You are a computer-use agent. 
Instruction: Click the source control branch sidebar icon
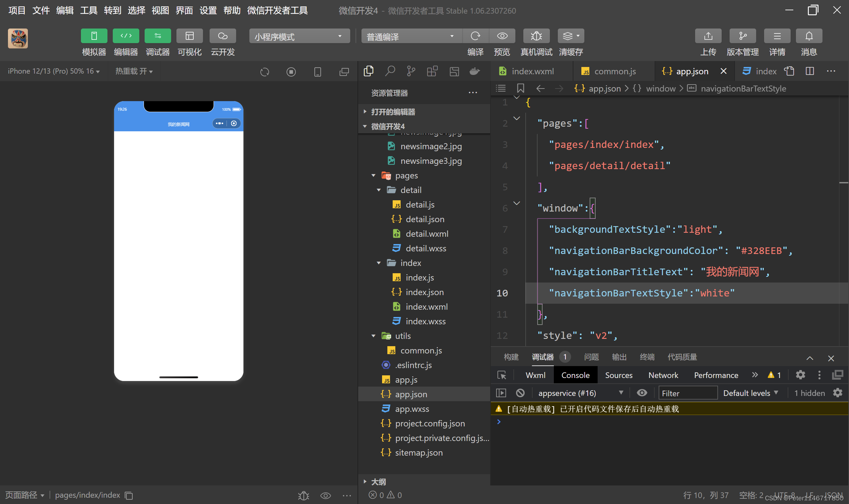(411, 71)
